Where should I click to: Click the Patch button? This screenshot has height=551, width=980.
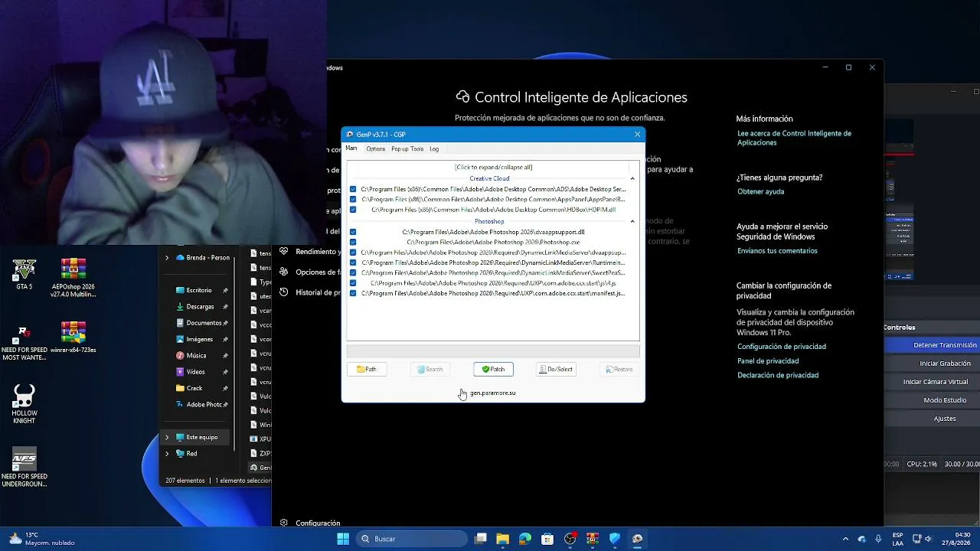point(493,369)
